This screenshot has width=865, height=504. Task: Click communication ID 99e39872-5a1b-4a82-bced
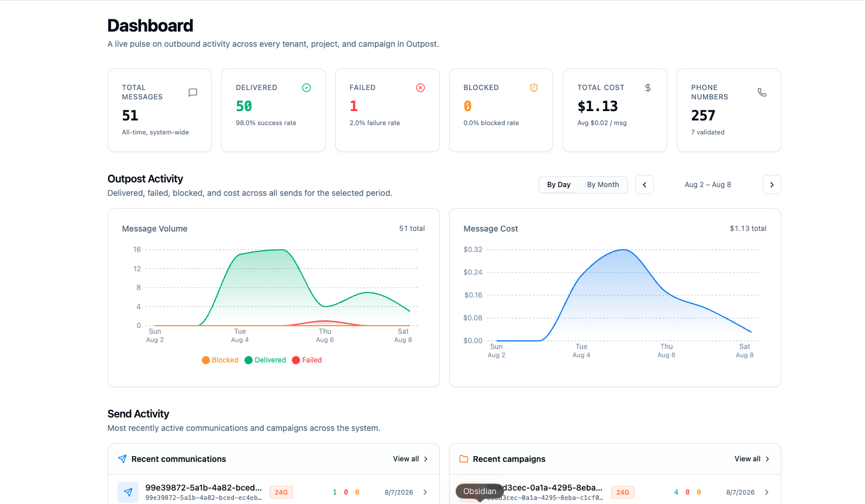[x=204, y=488]
